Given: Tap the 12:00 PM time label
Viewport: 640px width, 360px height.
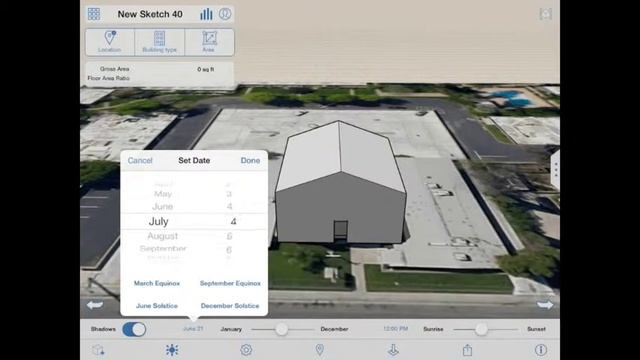Looking at the screenshot, I should click(396, 329).
